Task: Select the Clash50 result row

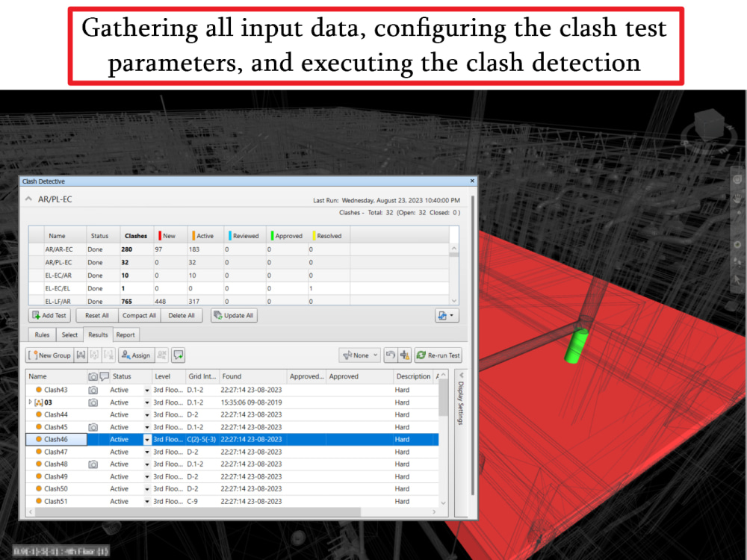Action: (x=232, y=489)
